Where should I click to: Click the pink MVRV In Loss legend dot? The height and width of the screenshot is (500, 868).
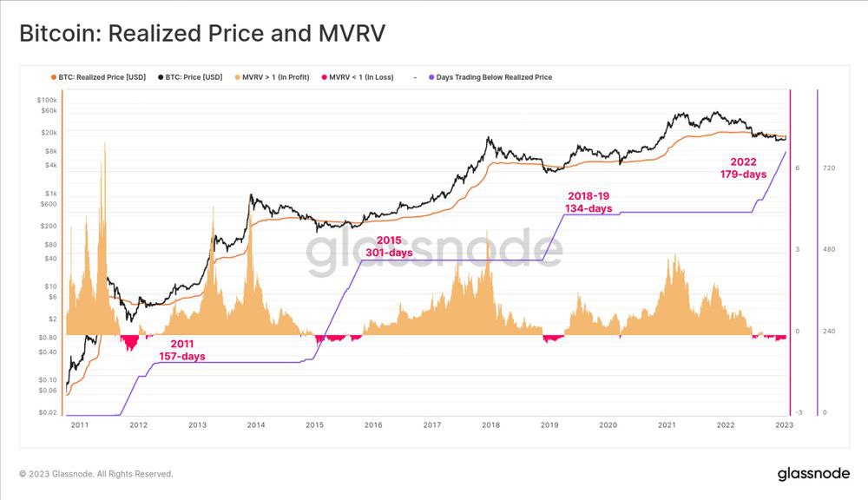325,77
